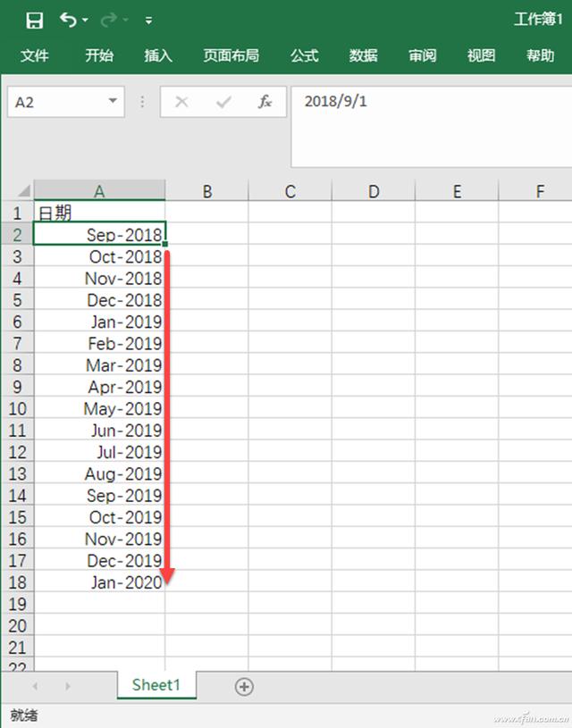This screenshot has height=728, width=572.
Task: Click cell containing Nov-2019
Action: pos(99,539)
